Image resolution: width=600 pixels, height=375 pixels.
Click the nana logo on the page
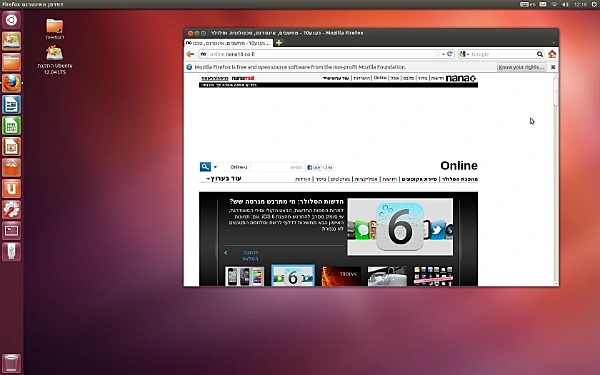[x=461, y=78]
